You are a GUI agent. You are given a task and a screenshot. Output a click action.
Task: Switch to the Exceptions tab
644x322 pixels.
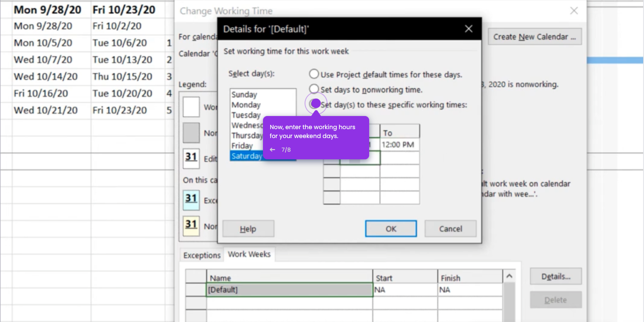pyautogui.click(x=202, y=255)
